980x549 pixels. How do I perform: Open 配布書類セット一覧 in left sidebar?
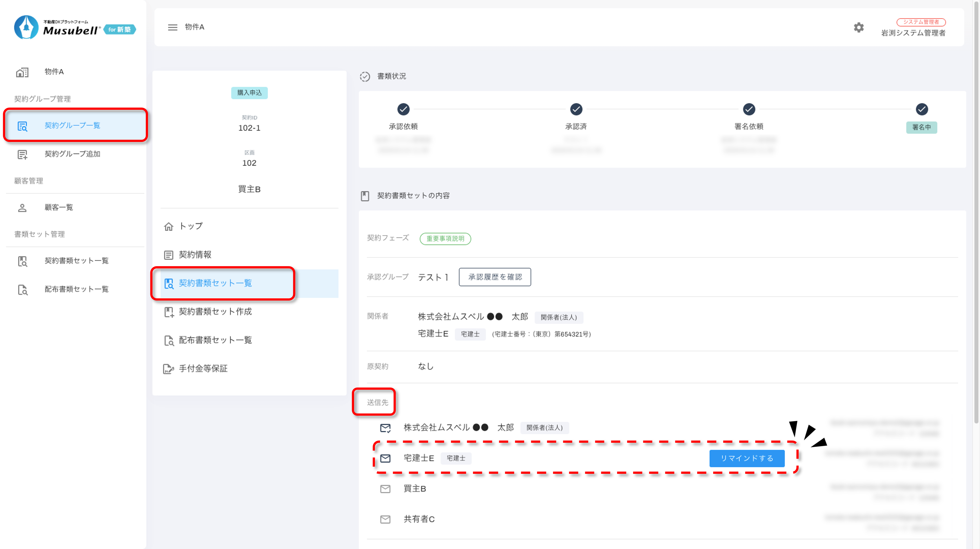tap(76, 289)
